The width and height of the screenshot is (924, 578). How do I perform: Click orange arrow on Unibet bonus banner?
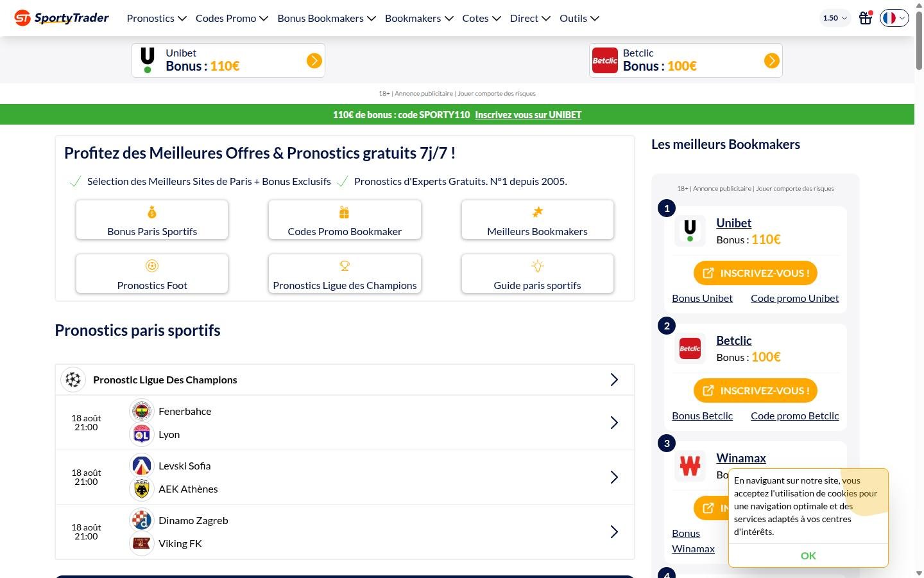314,60
